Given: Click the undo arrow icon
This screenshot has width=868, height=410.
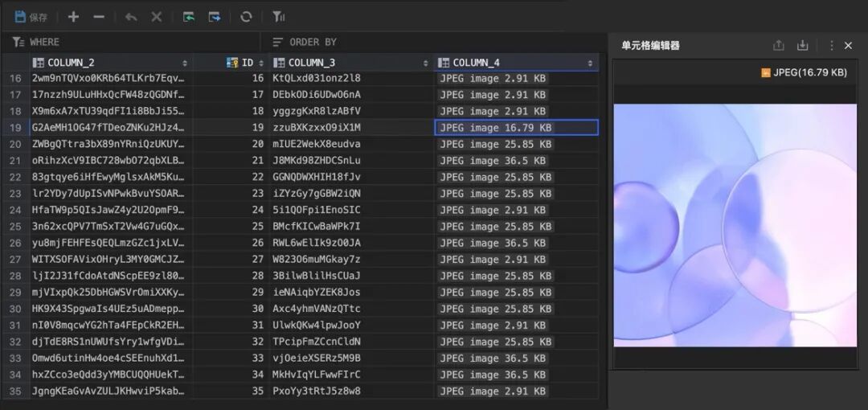Looking at the screenshot, I should pos(131,17).
